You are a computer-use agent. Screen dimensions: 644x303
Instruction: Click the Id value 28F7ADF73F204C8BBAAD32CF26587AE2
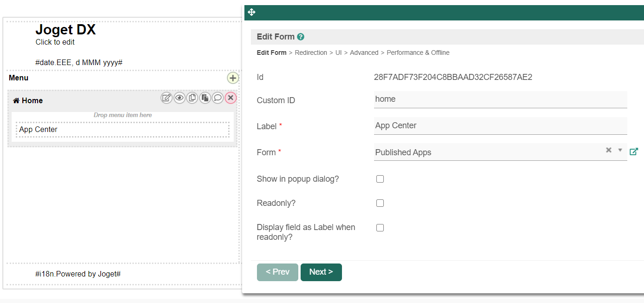coord(453,77)
